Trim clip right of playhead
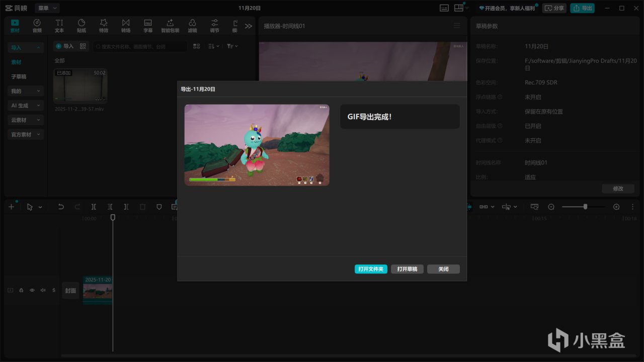Image resolution: width=644 pixels, height=362 pixels. 126,207
